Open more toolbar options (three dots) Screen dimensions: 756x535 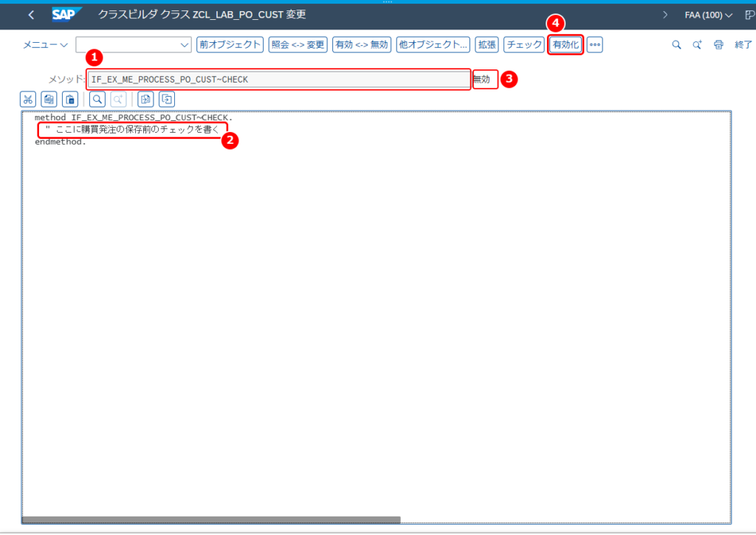595,45
